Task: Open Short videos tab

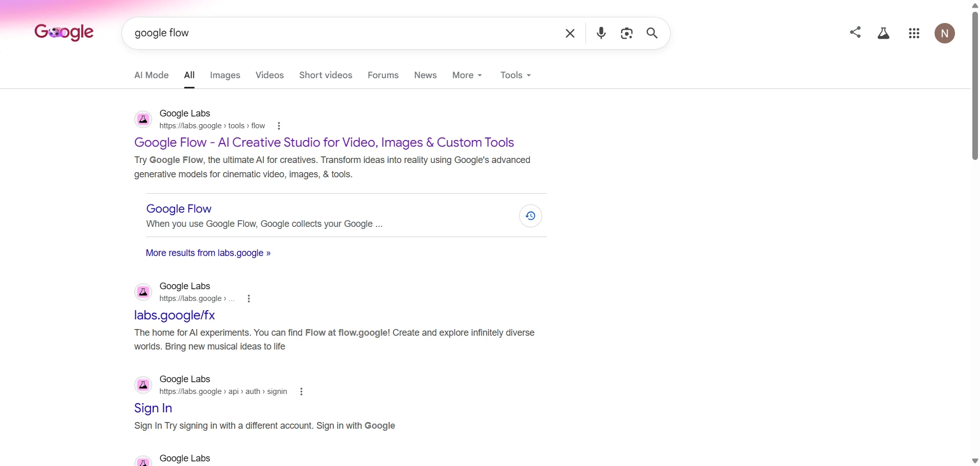Action: click(326, 75)
